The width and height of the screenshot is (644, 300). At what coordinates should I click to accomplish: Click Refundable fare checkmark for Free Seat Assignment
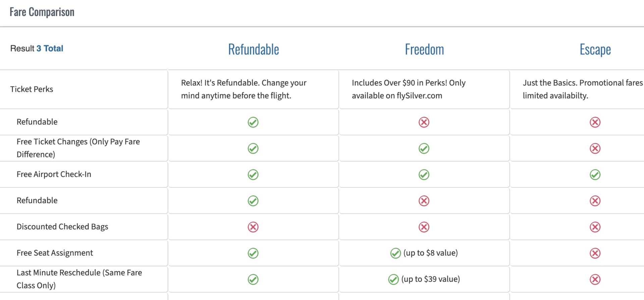point(253,253)
